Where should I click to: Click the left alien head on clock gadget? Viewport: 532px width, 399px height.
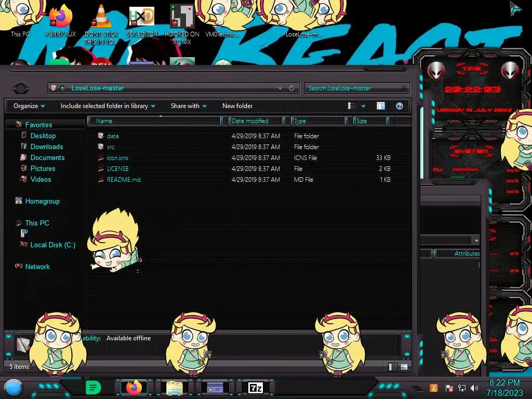[436, 71]
